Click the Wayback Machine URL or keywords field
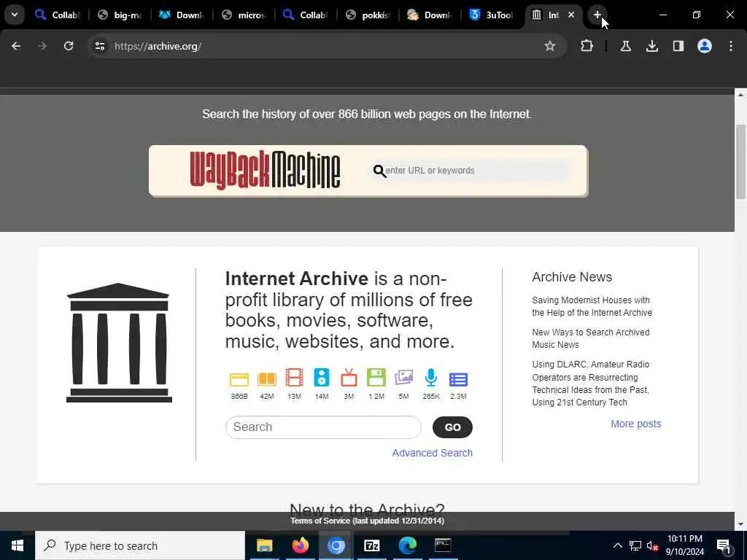Image resolution: width=747 pixels, height=560 pixels. click(471, 171)
